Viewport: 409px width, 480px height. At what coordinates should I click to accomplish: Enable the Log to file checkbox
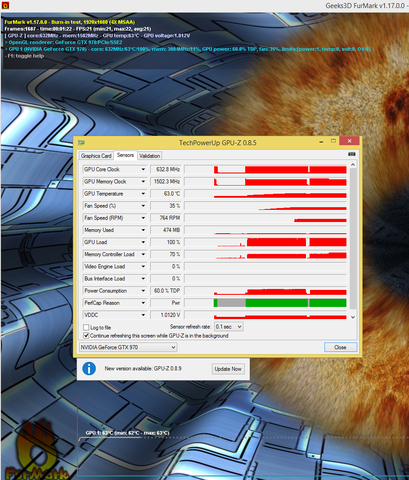click(86, 327)
